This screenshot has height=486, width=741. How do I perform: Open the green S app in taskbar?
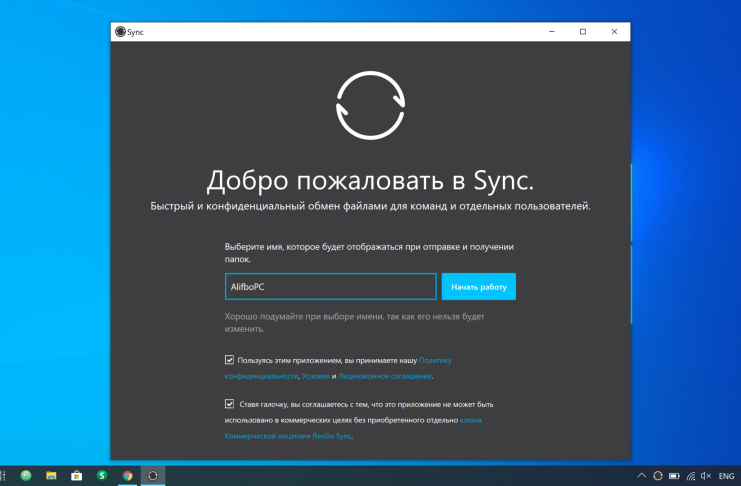[102, 476]
